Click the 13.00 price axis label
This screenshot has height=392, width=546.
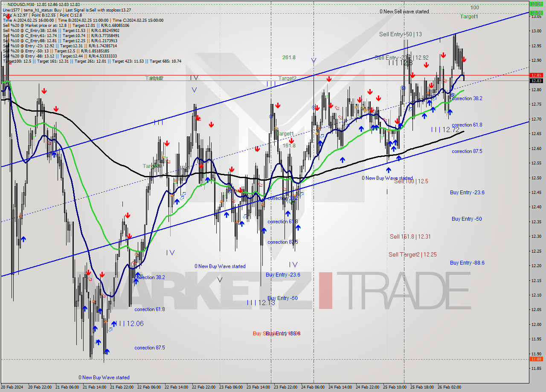coord(536,31)
